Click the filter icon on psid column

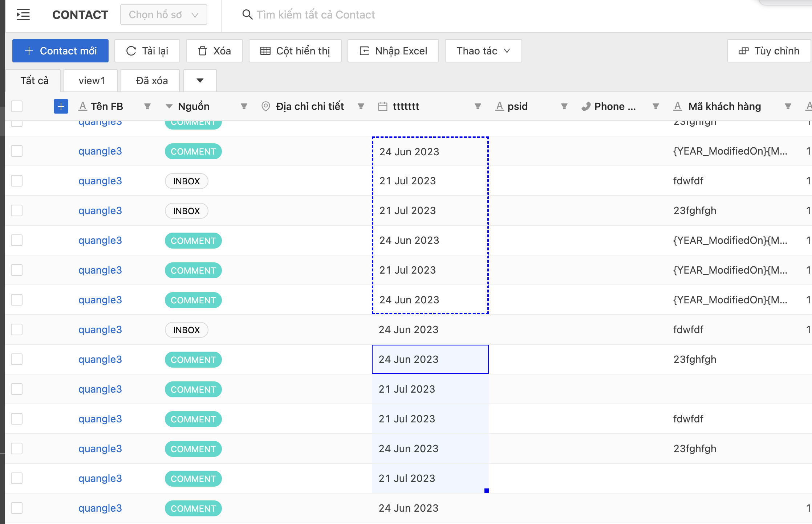tap(564, 106)
